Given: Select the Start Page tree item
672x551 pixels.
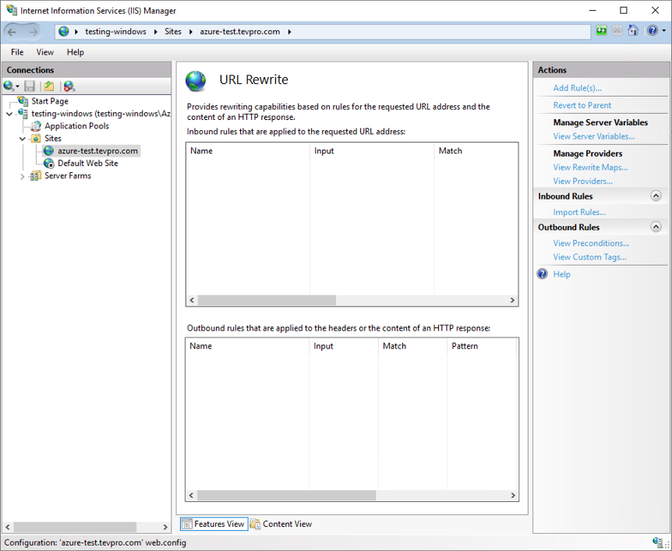Looking at the screenshot, I should (x=50, y=101).
